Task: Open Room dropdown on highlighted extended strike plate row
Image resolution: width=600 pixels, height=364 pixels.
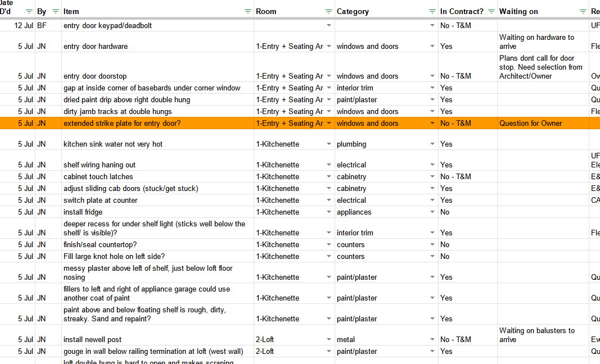Action: click(x=329, y=123)
